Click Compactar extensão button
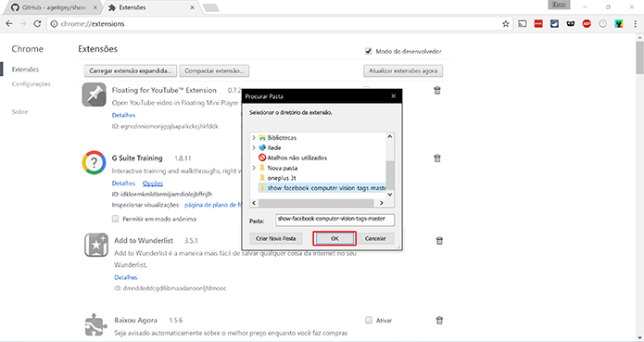Viewport: 644px width, 342px height. [x=214, y=71]
